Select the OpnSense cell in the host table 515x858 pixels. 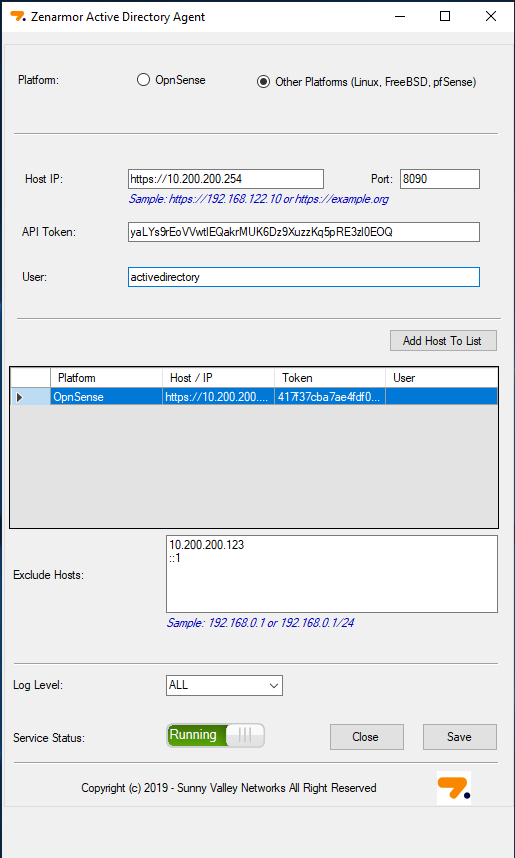[107, 397]
